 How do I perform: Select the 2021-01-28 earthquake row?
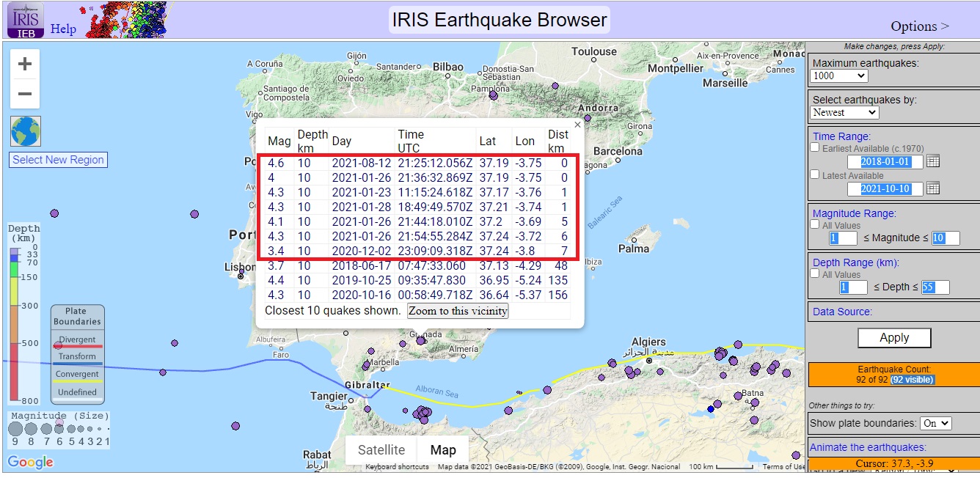pos(418,207)
